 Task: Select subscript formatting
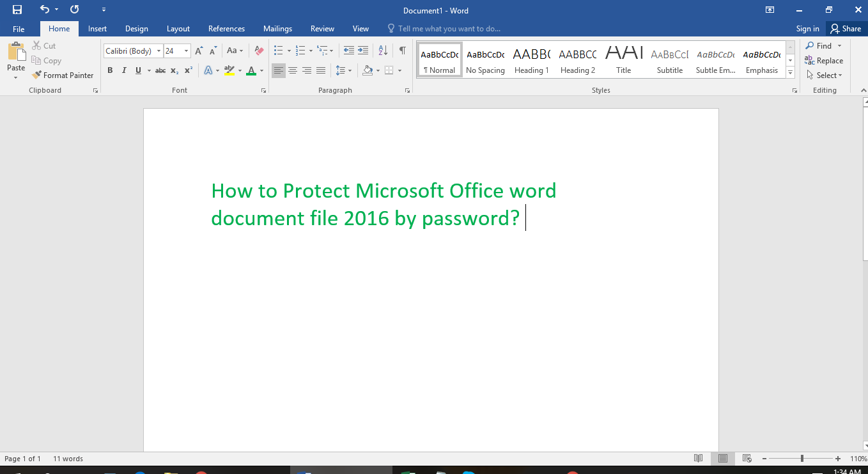(173, 70)
